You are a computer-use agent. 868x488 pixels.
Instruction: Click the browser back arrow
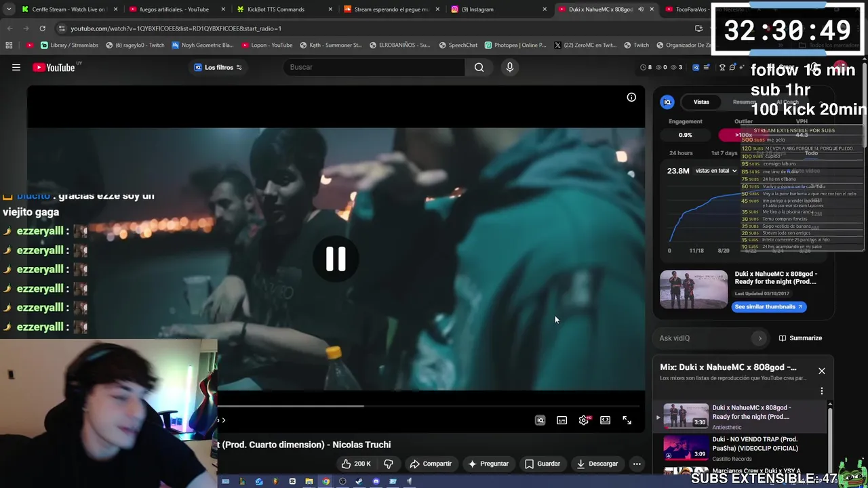10,28
